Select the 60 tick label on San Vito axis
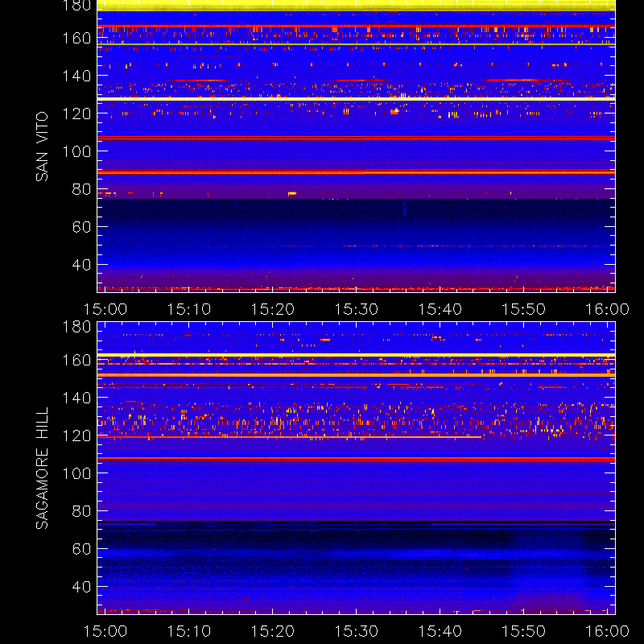This screenshot has width=644, height=644. 82,227
